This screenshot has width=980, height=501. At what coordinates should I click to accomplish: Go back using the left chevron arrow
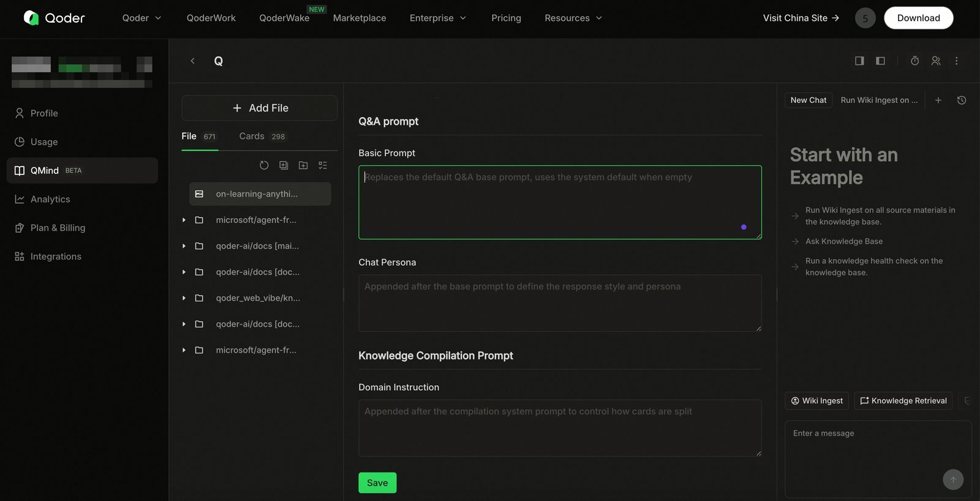point(192,61)
